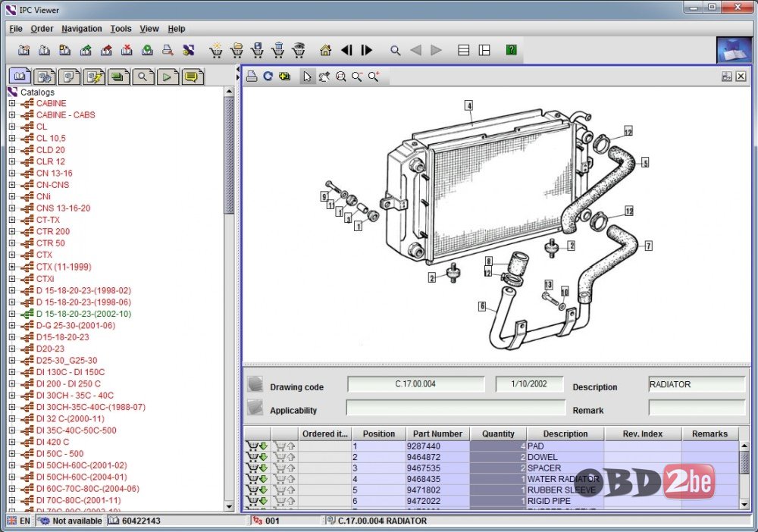Save the order with the floppy cart icon
Image resolution: width=758 pixels, height=532 pixels.
tap(258, 50)
